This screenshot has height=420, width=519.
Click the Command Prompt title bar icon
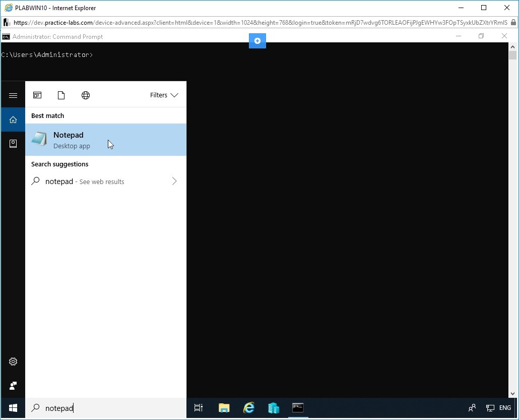tap(6, 36)
